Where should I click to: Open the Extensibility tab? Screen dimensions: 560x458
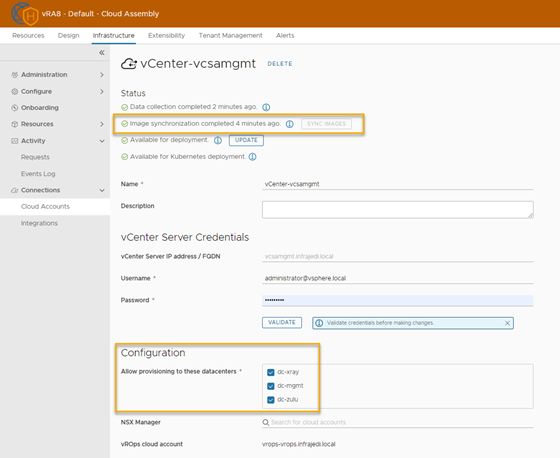166,35
